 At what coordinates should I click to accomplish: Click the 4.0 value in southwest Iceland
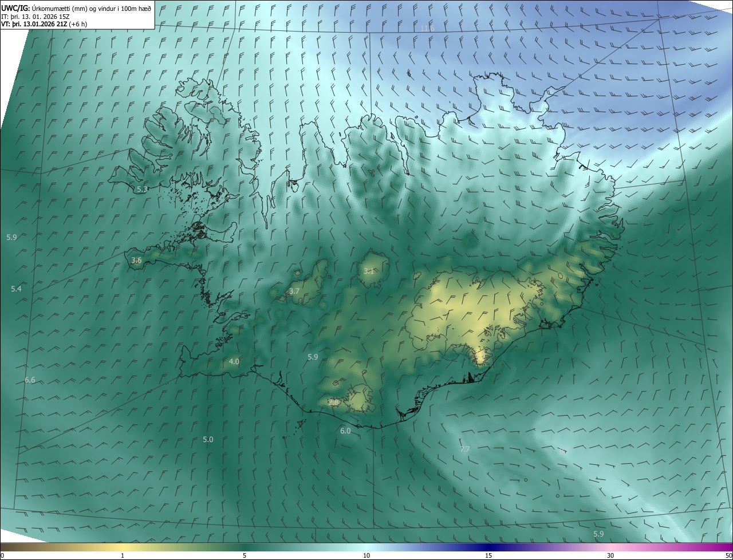pyautogui.click(x=234, y=362)
